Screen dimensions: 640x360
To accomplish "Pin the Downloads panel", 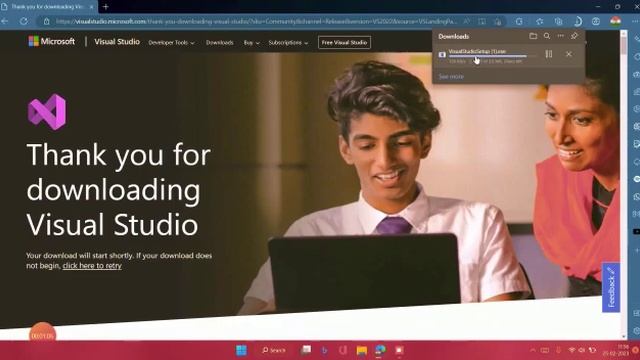I will click(x=574, y=36).
